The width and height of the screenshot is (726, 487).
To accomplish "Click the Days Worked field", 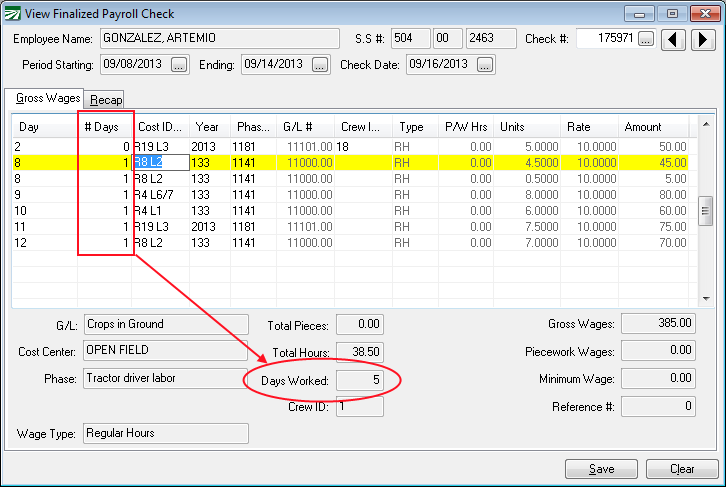I will [x=360, y=380].
